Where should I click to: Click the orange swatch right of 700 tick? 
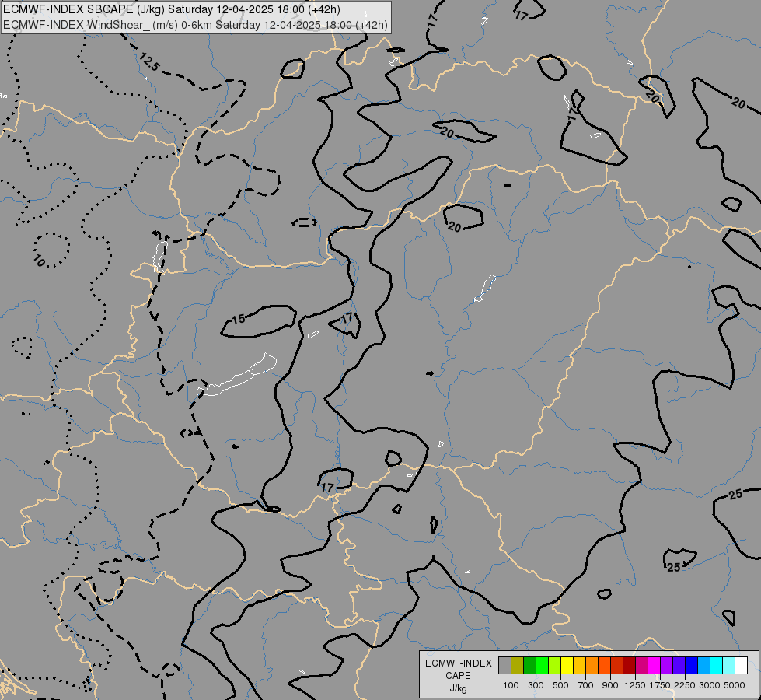tap(592, 665)
